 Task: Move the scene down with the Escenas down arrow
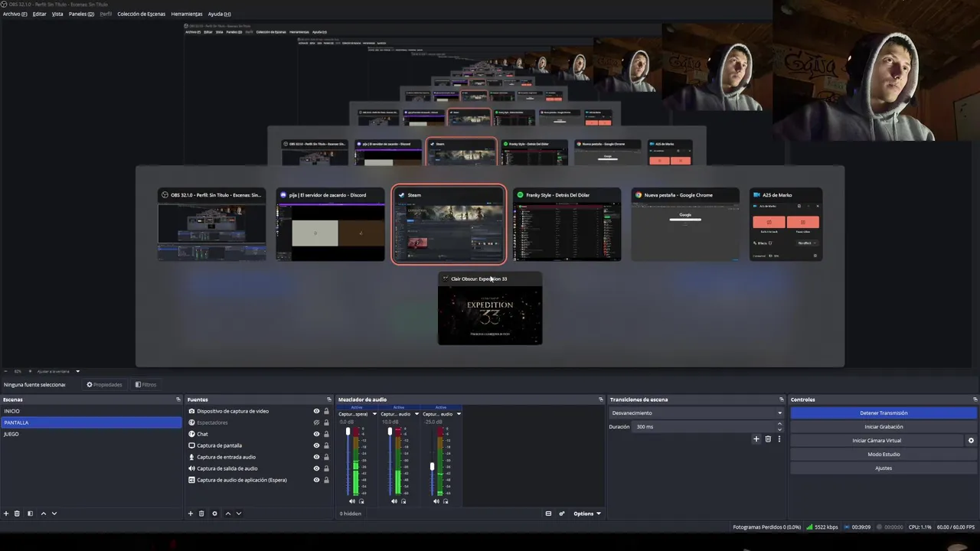pyautogui.click(x=54, y=514)
